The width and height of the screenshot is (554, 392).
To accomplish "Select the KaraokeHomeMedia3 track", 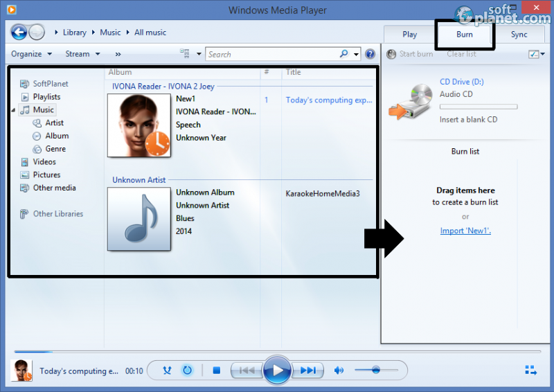I will (323, 194).
